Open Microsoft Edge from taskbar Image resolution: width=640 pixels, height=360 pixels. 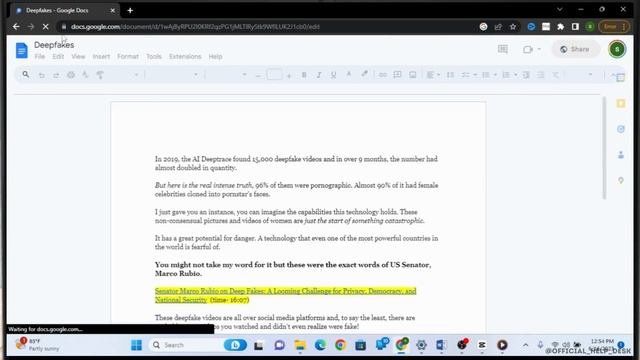pos(320,345)
